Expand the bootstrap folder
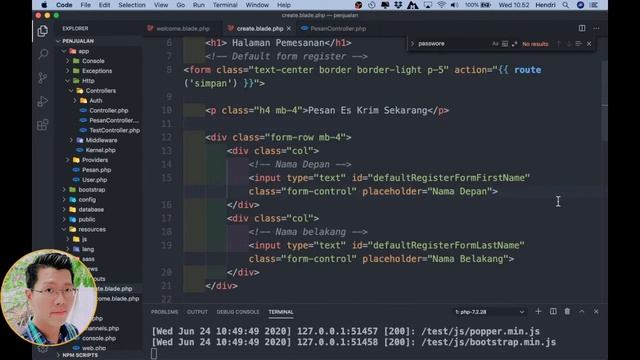 91,190
